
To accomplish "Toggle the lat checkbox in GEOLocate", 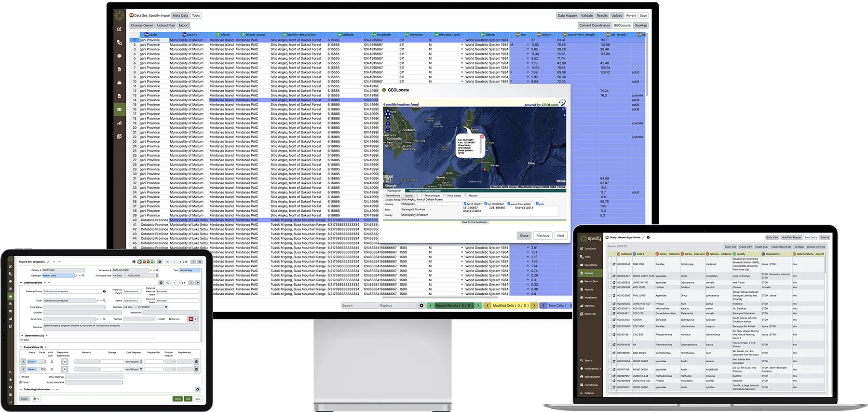I will (465, 204).
